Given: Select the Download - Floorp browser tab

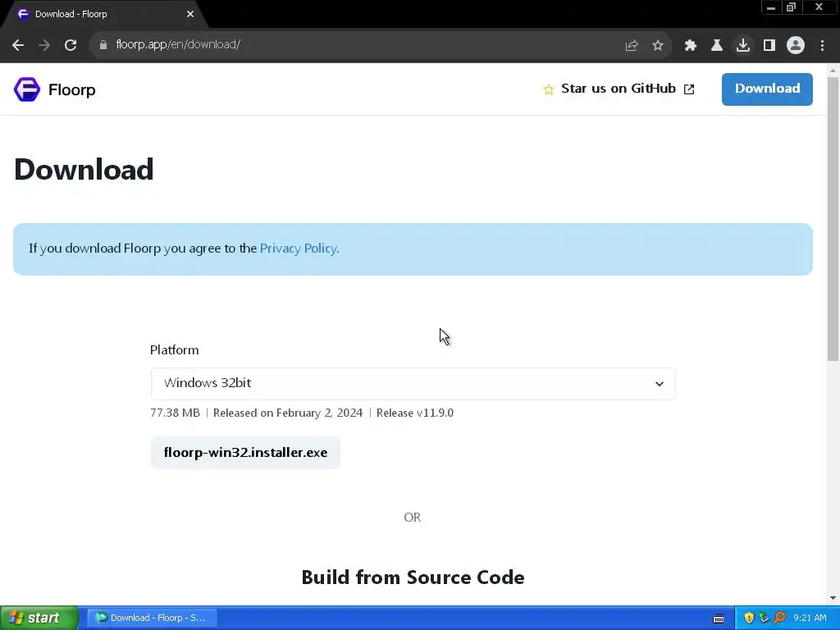Looking at the screenshot, I should (104, 15).
